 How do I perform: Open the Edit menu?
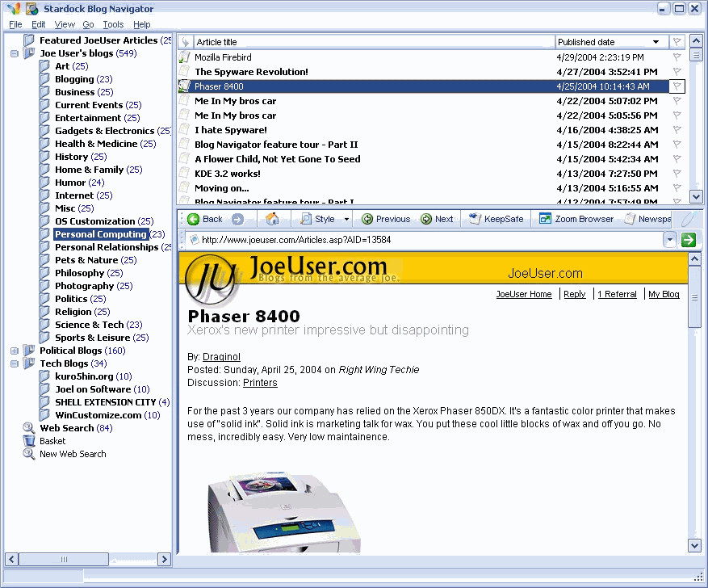coord(39,24)
